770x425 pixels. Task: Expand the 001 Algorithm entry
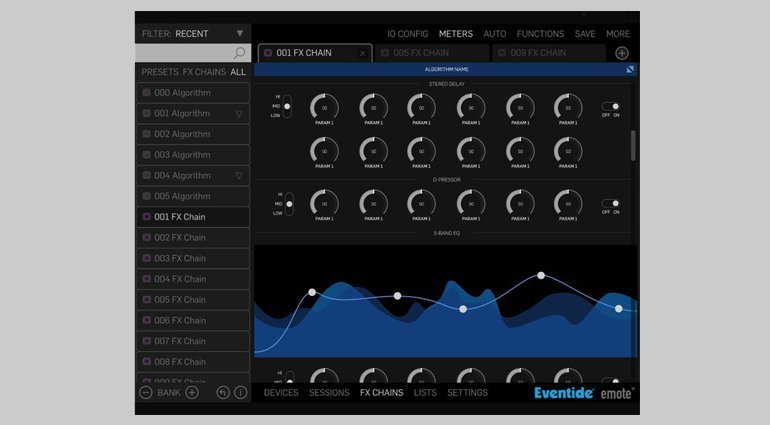tap(239, 114)
